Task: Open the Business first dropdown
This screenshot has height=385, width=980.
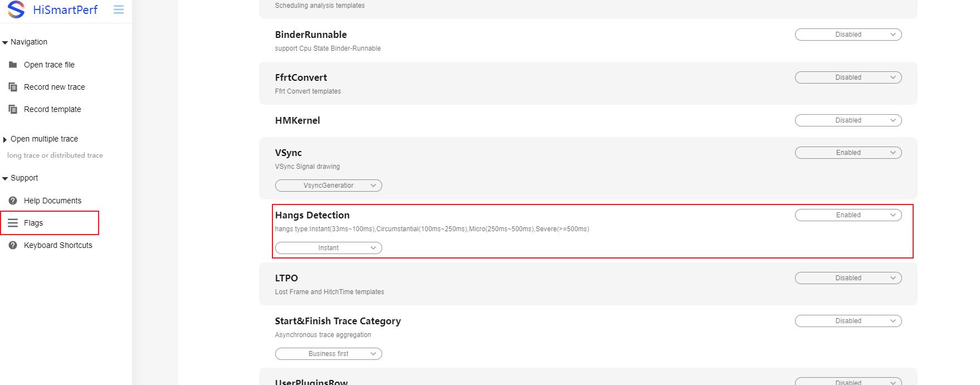Action: click(329, 354)
